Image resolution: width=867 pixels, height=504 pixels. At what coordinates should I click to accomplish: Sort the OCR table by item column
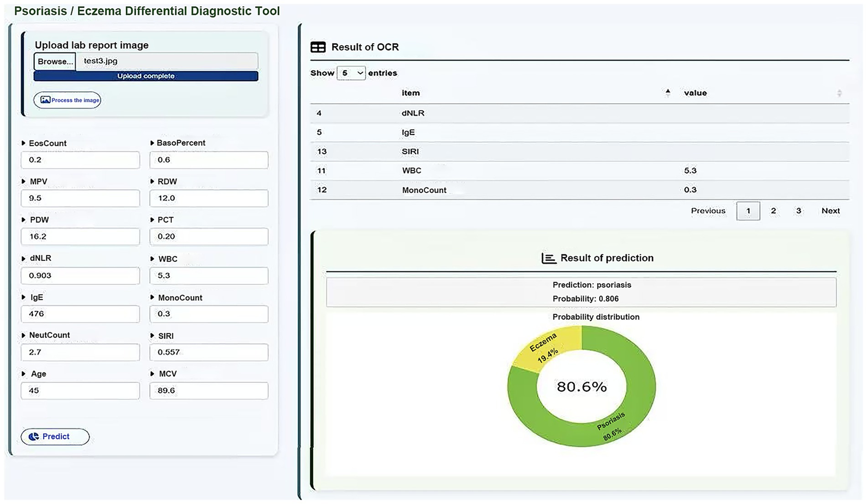point(667,93)
